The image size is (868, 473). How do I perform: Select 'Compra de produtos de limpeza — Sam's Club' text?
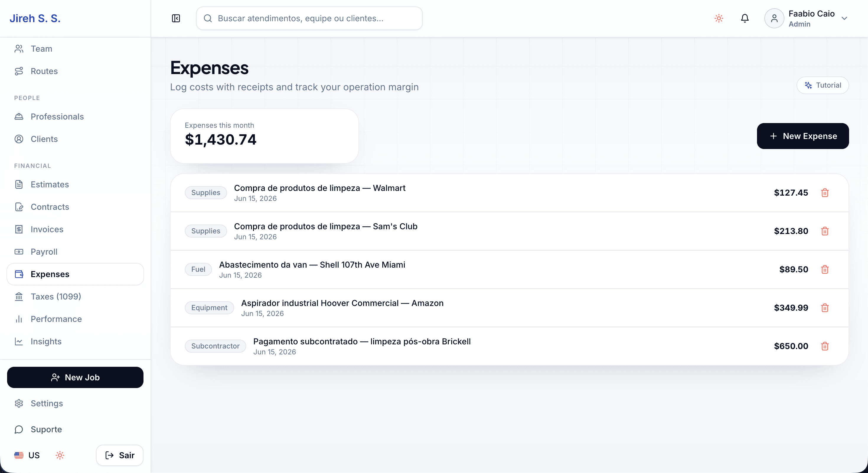coord(325,226)
